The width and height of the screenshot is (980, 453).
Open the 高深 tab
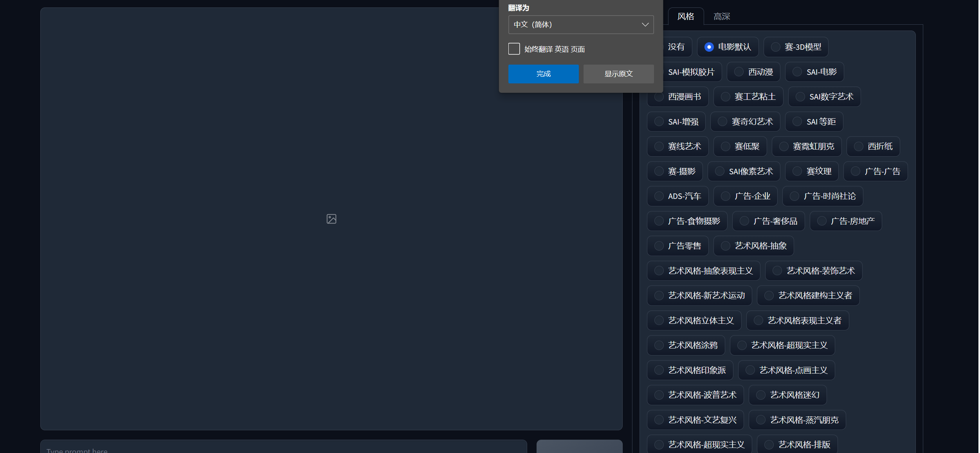tap(721, 16)
